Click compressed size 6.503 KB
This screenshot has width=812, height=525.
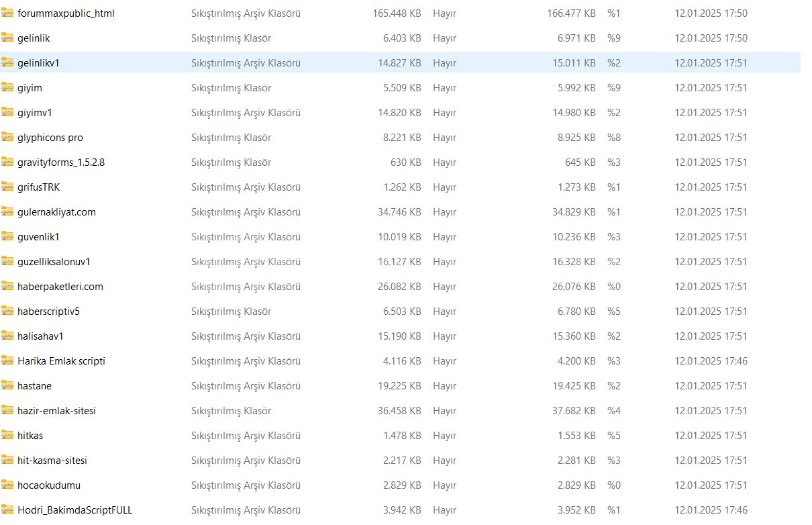click(x=402, y=312)
